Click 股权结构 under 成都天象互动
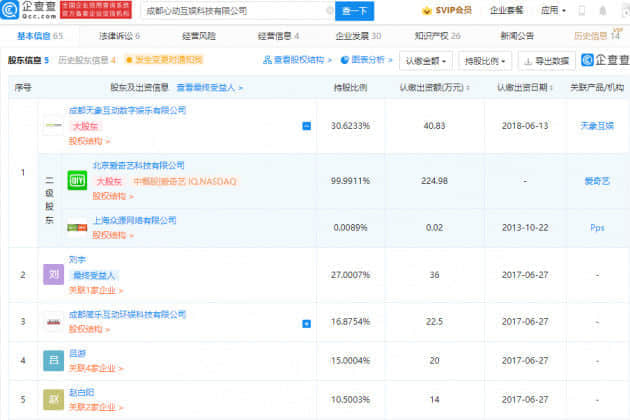 click(x=89, y=141)
